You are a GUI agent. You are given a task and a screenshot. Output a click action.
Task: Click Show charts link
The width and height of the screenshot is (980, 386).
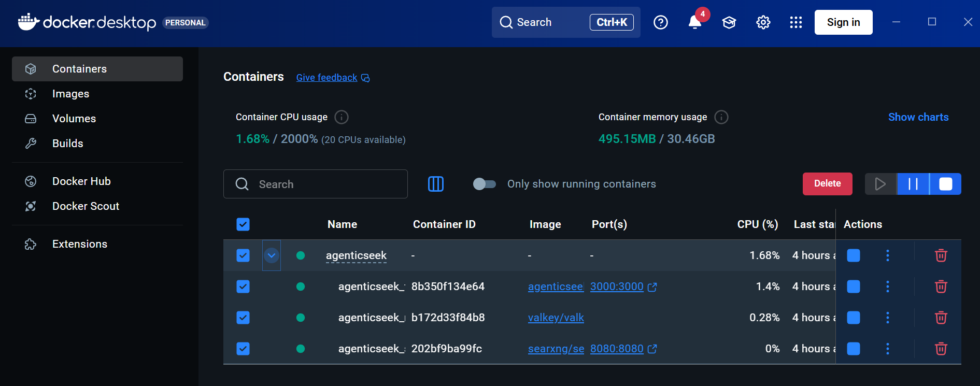pyautogui.click(x=918, y=117)
